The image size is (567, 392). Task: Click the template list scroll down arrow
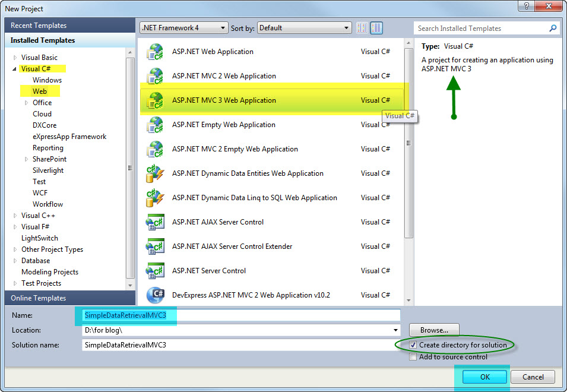(408, 301)
